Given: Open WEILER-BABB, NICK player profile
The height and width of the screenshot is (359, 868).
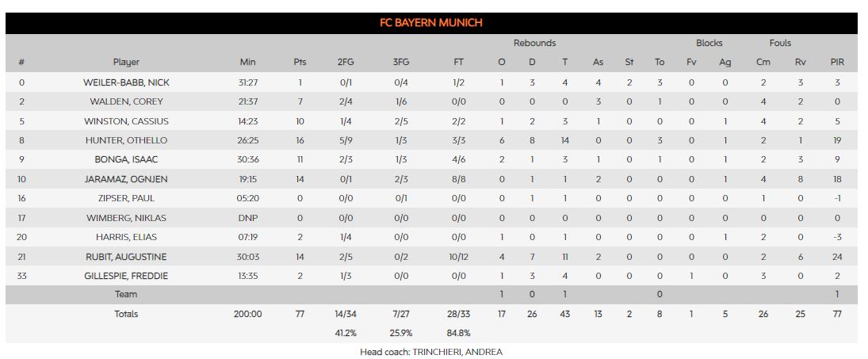Looking at the screenshot, I should [x=126, y=82].
